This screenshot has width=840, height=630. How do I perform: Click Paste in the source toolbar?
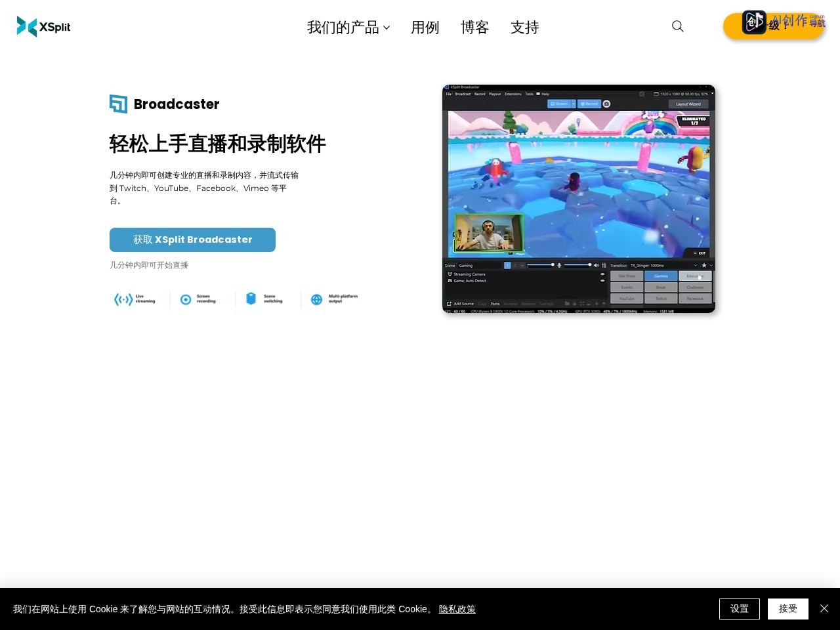495,304
